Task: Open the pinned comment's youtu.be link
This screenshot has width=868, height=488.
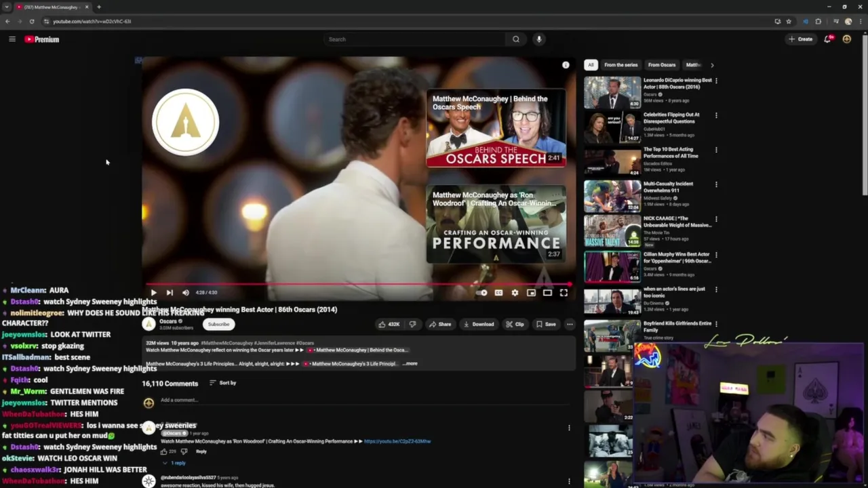Action: click(397, 441)
